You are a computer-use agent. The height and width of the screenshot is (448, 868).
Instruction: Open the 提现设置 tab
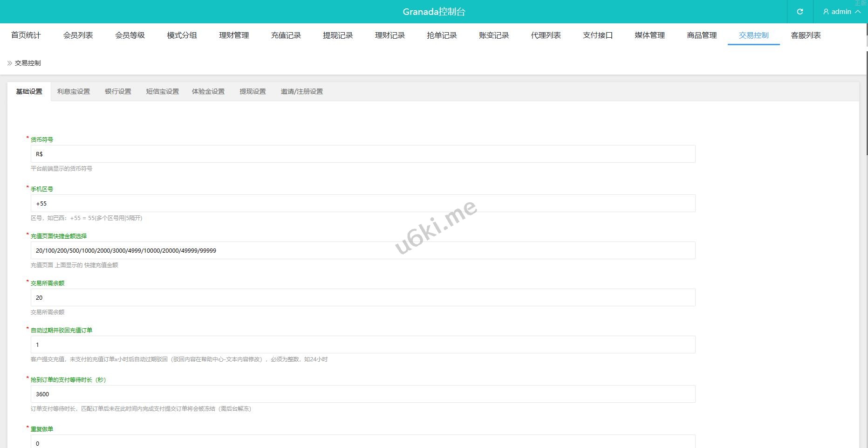point(253,91)
